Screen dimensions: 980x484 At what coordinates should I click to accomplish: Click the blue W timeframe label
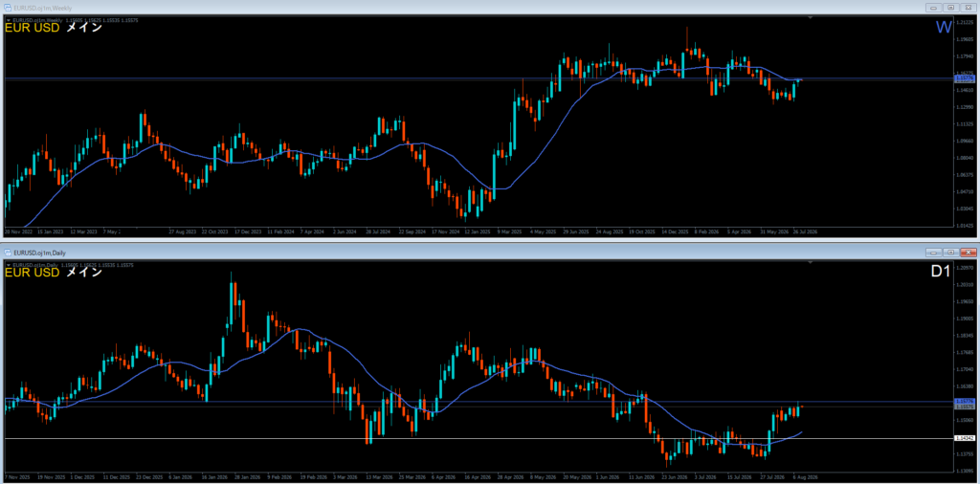coord(943,28)
